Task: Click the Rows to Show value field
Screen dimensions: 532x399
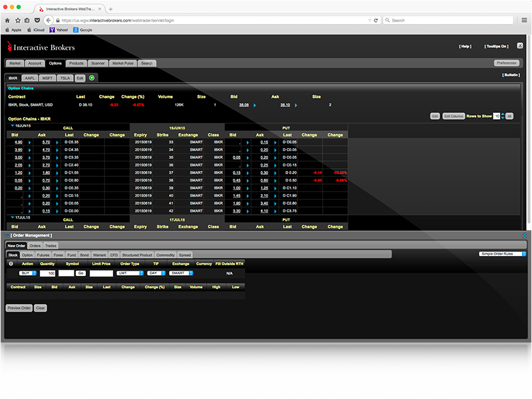Action: coord(497,116)
